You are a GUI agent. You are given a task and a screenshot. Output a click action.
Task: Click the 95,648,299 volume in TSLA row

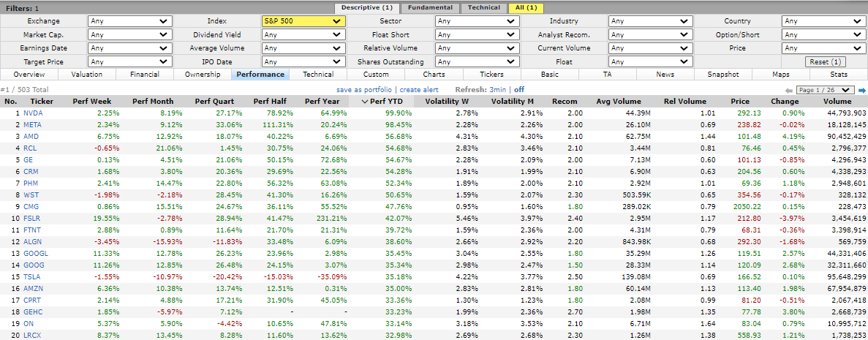[x=846, y=277]
